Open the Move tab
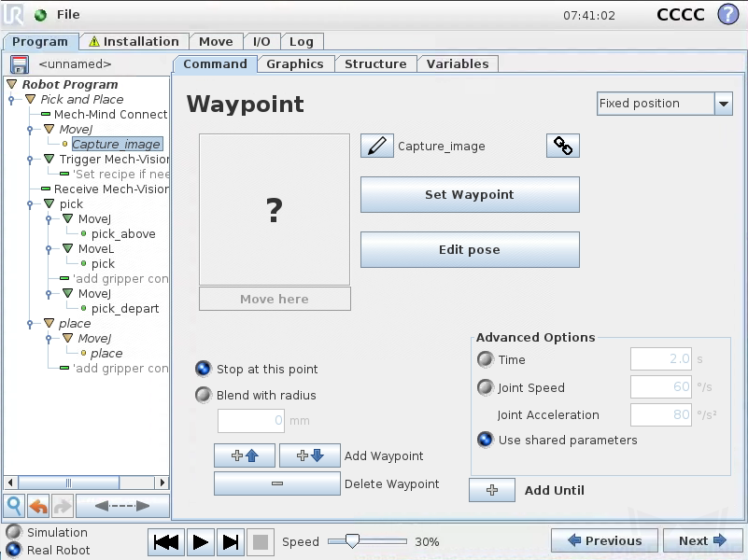 pyautogui.click(x=216, y=41)
